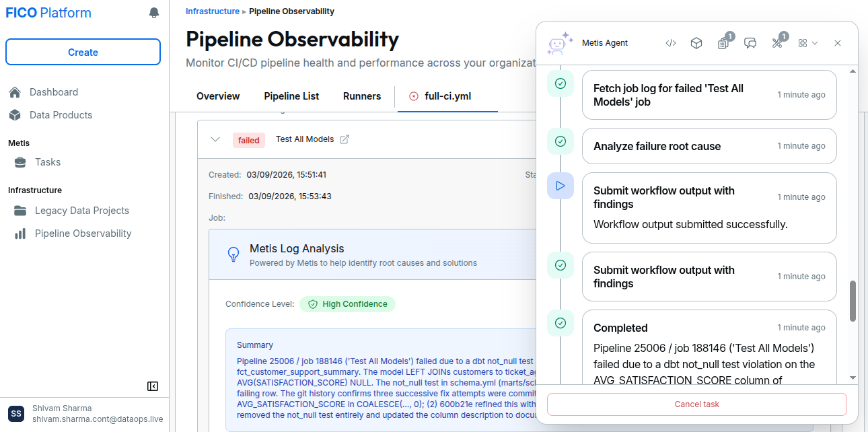This screenshot has height=432, width=868.
Task: Open the Dashboard home icon
Action: coord(15,92)
